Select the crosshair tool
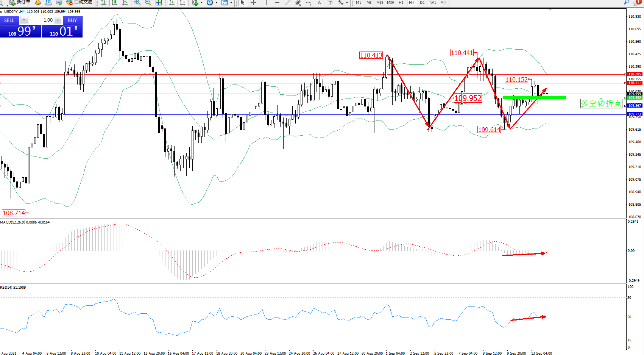This screenshot has width=644, height=355. [253, 3]
